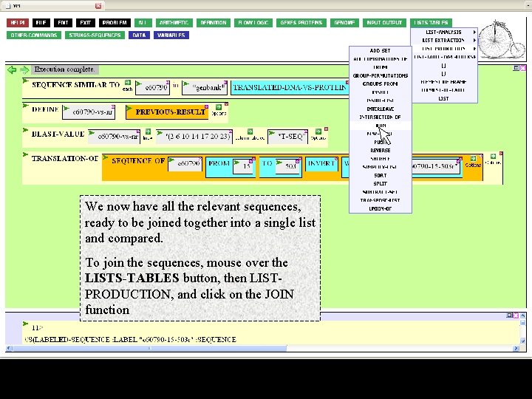Click red delete box on TRANSLATION-OF row
This screenshot has width=532, height=399.
[501, 154]
